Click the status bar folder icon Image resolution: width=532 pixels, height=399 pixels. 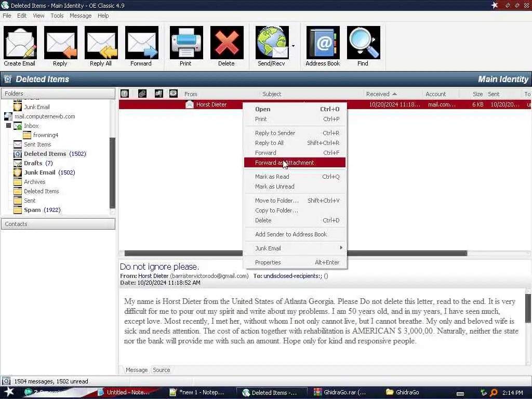tap(6, 381)
